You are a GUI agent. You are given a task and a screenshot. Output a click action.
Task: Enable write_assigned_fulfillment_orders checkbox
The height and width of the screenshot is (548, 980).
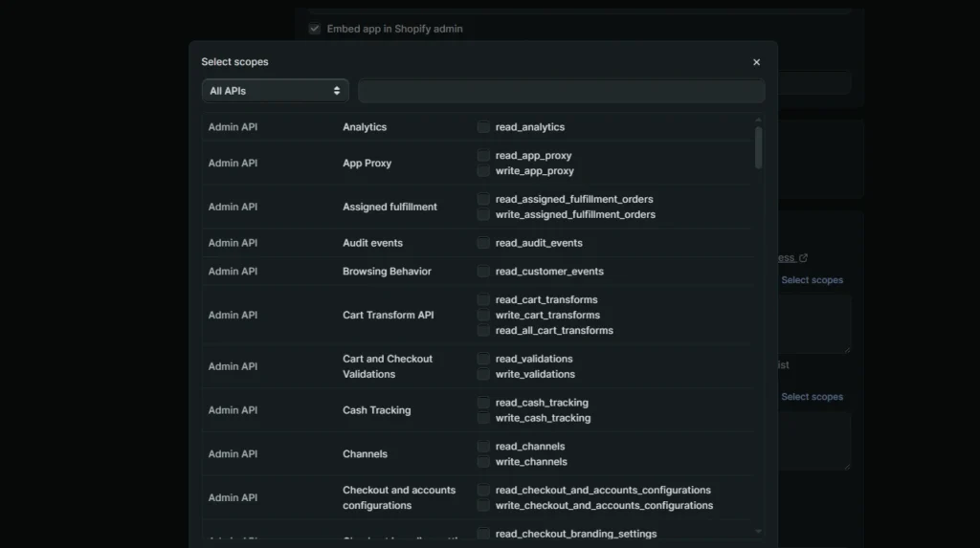point(483,214)
